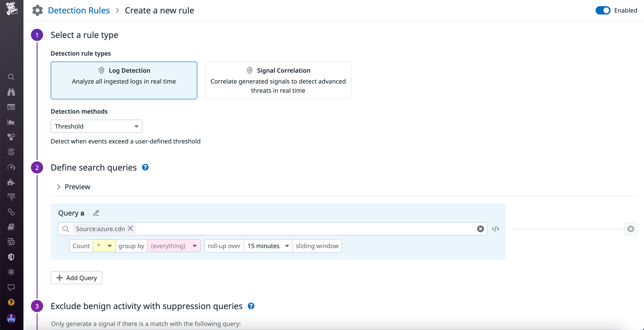Open the 15 minutes roll-up dropdown
This screenshot has height=330, width=644.
267,246
